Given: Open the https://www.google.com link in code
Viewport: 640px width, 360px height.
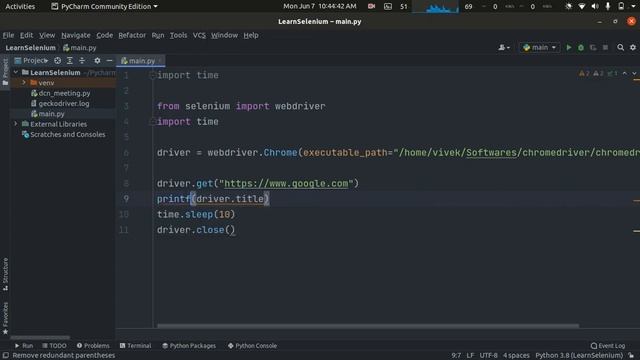Looking at the screenshot, I should coord(286,184).
